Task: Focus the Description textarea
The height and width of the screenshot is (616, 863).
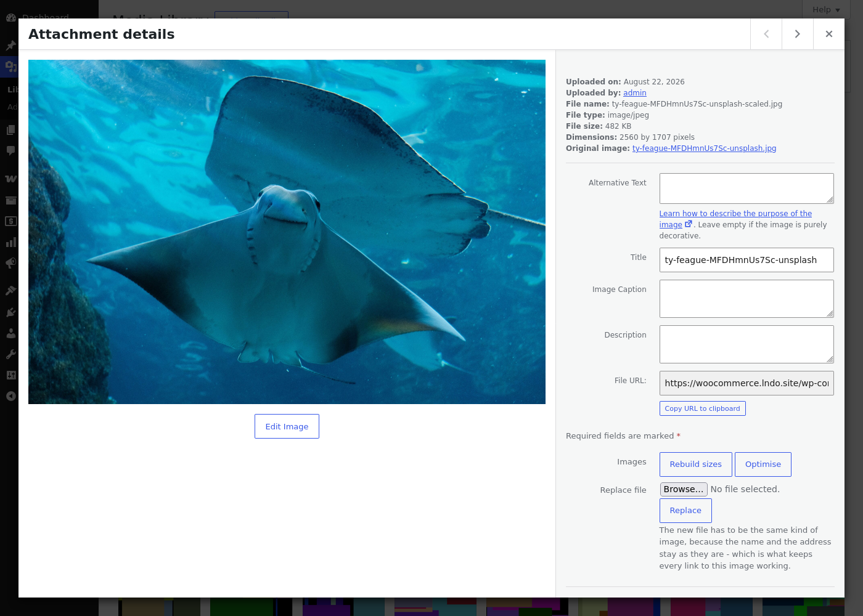Action: 746,344
